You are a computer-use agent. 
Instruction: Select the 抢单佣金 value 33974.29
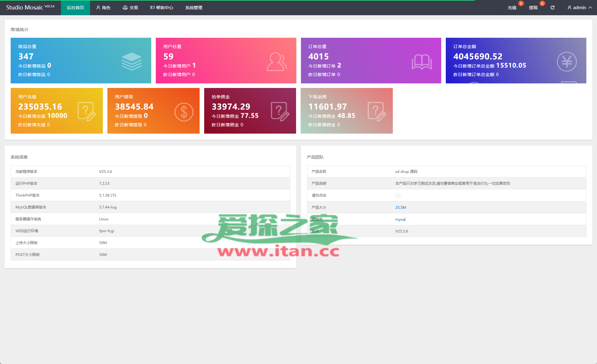pos(231,107)
